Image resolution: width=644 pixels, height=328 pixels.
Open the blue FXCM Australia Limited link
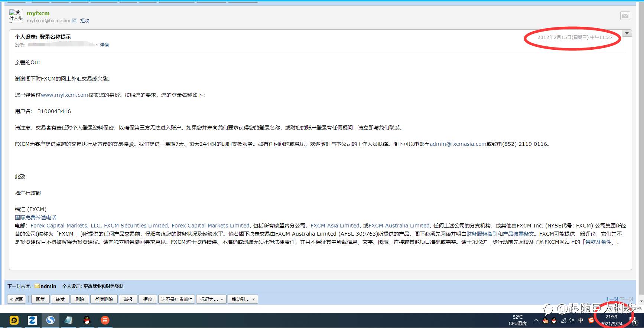[x=399, y=226]
